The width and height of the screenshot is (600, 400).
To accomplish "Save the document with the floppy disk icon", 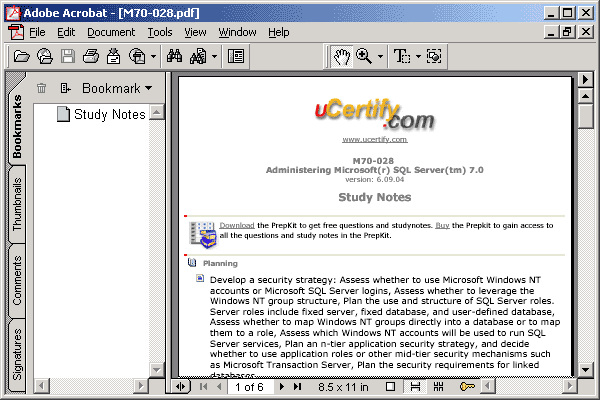I will (x=68, y=57).
